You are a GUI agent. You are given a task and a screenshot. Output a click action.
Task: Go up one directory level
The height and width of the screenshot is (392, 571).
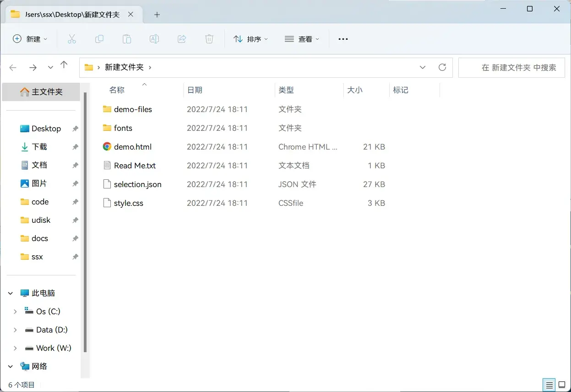[x=64, y=65]
